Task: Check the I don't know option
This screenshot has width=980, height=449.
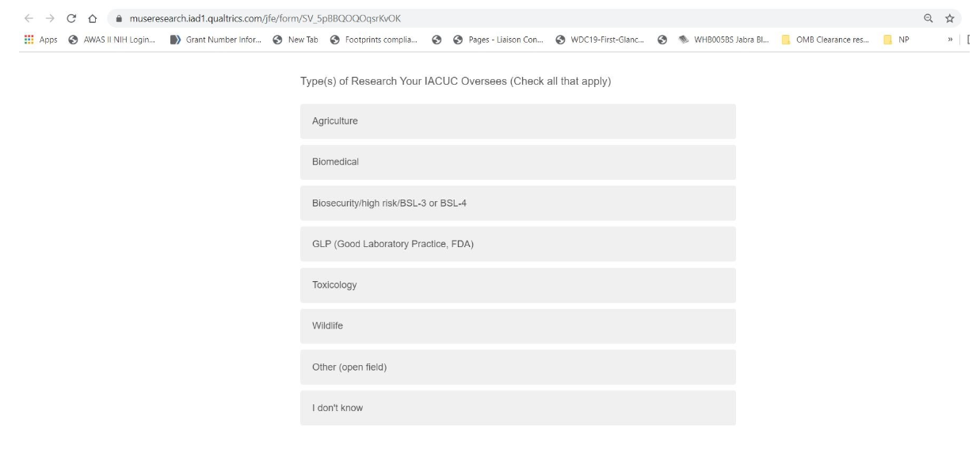Action: pyautogui.click(x=517, y=408)
